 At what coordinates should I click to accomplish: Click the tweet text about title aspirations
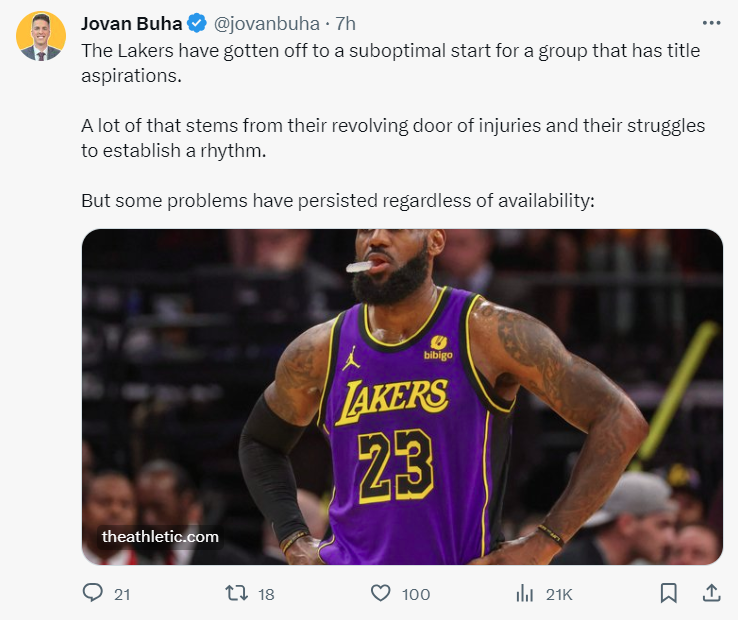click(391, 63)
